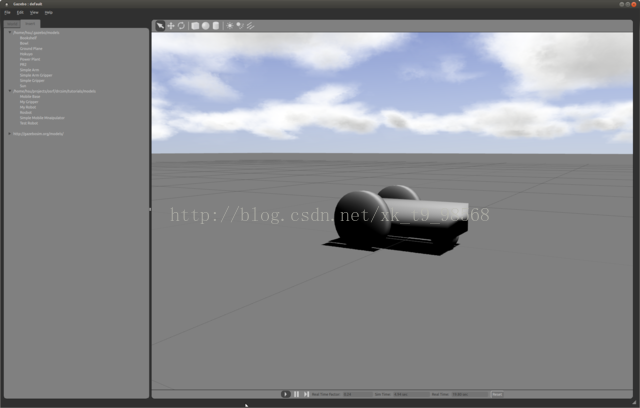Step the simulation forward once
Image resolution: width=640 pixels, height=408 pixels.
[306, 394]
